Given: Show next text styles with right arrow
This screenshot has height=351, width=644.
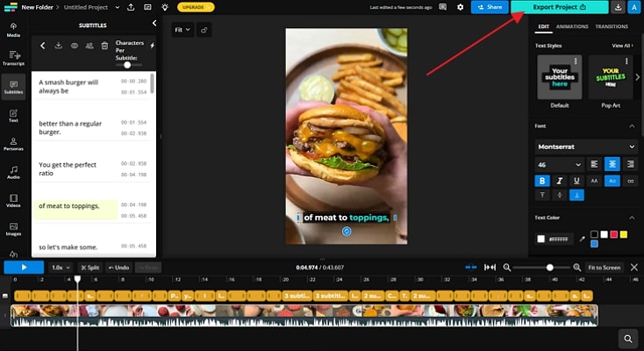Looking at the screenshot, I should coord(638,77).
